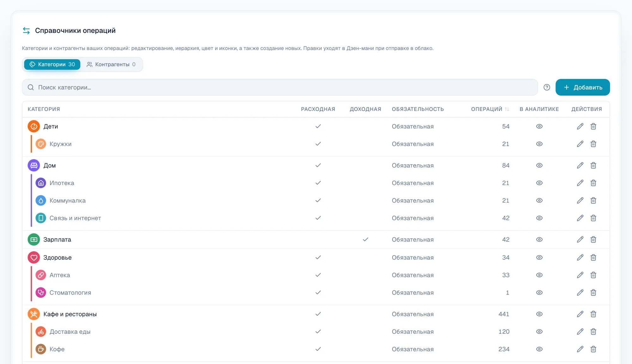
Task: Click the Справочники операций heading
Action: [75, 31]
